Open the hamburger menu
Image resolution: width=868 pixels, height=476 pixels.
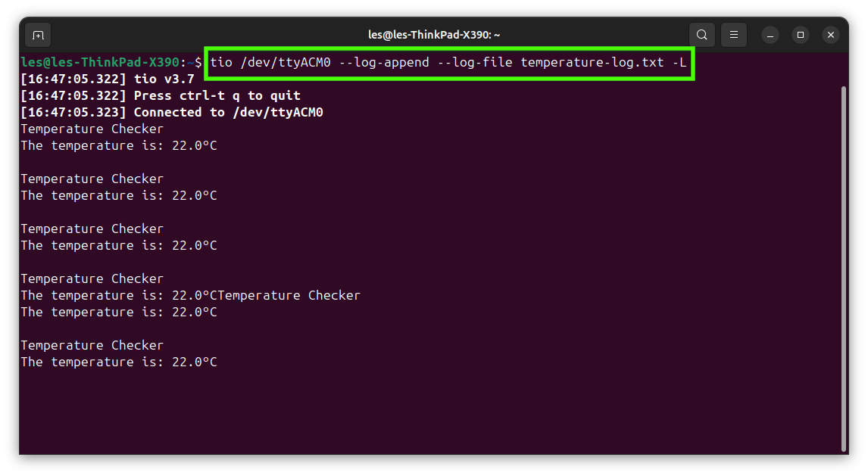coord(732,35)
